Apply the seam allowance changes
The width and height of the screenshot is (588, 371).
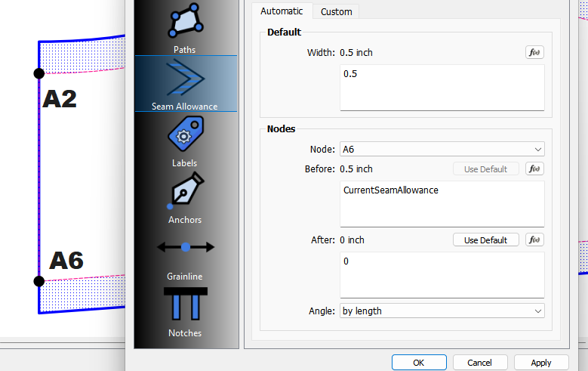coord(540,363)
